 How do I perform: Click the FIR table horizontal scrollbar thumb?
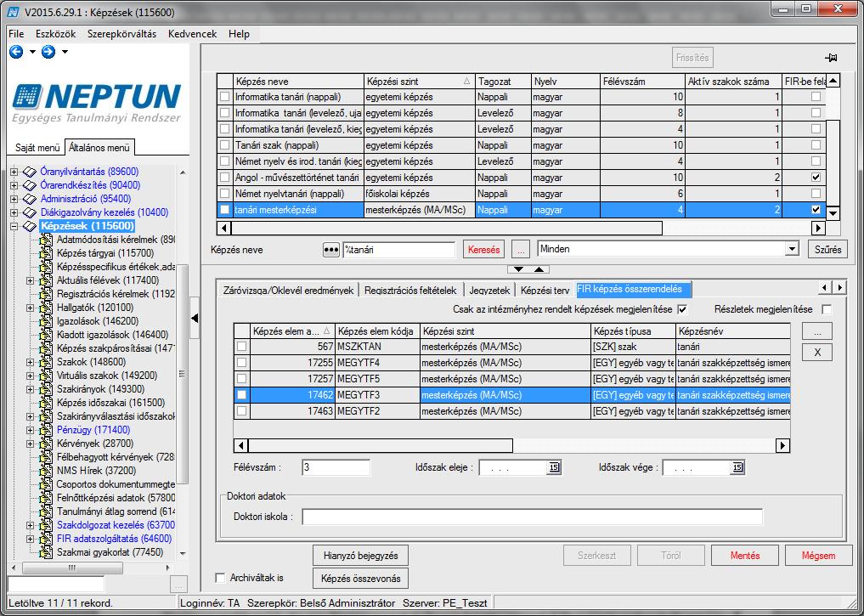pos(381,445)
